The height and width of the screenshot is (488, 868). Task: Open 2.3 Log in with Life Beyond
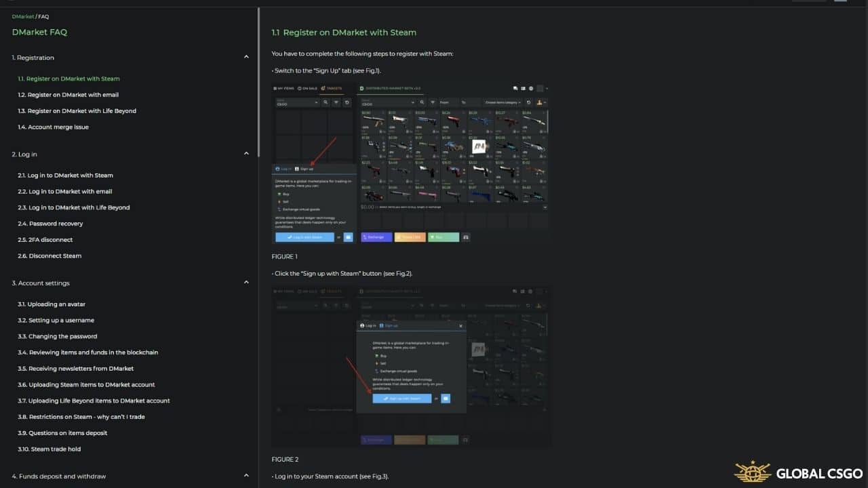[x=74, y=208]
